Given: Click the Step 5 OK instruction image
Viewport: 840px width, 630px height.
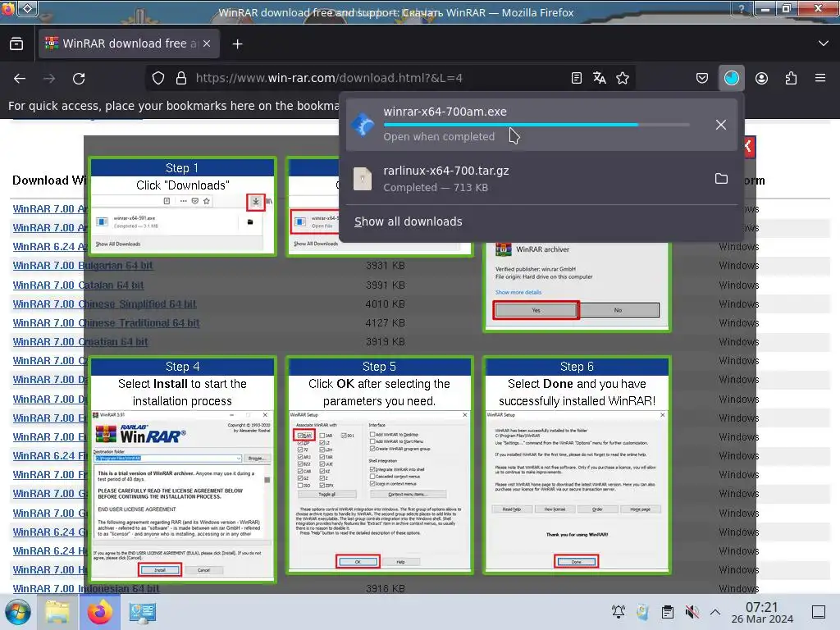Looking at the screenshot, I should [x=379, y=465].
